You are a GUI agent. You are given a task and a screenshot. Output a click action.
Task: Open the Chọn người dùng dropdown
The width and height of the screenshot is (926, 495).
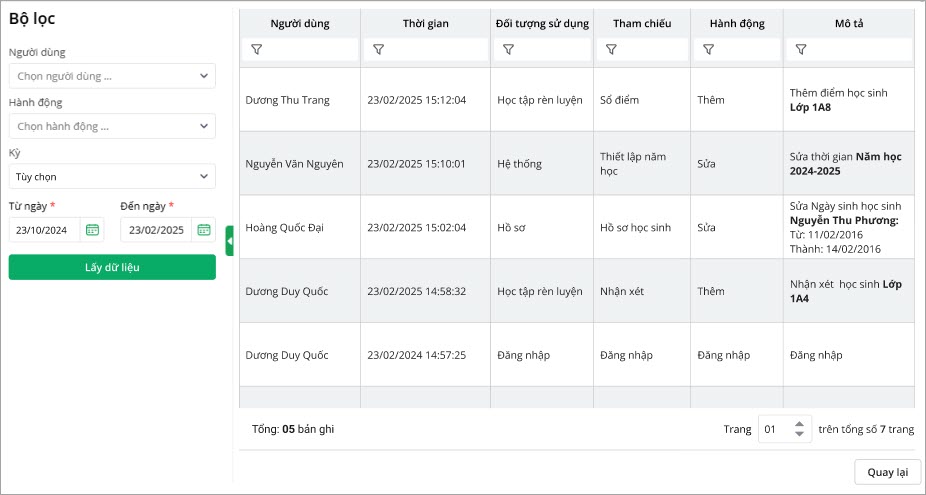(x=112, y=76)
